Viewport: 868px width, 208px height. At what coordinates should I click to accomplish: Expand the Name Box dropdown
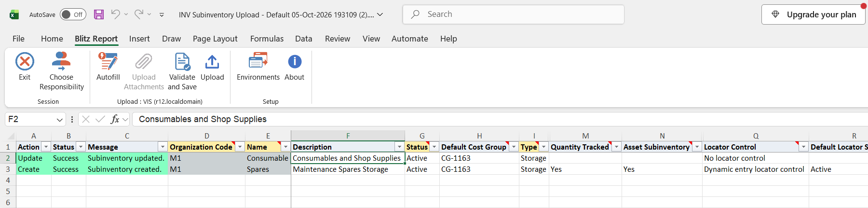59,119
